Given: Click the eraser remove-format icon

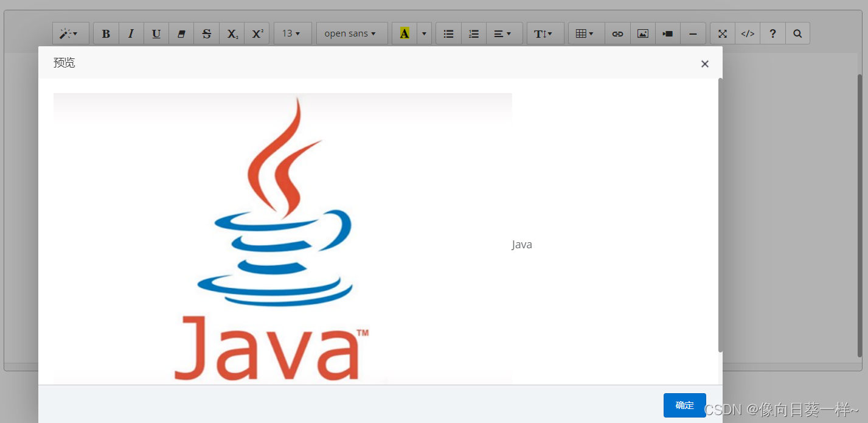Looking at the screenshot, I should [x=181, y=33].
